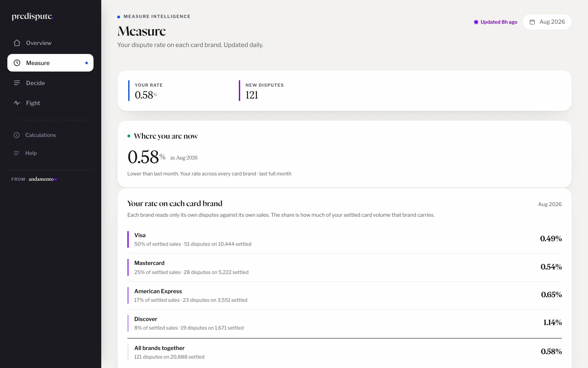Click the Calculations info icon
This screenshot has width=588, height=368.
[x=17, y=135]
